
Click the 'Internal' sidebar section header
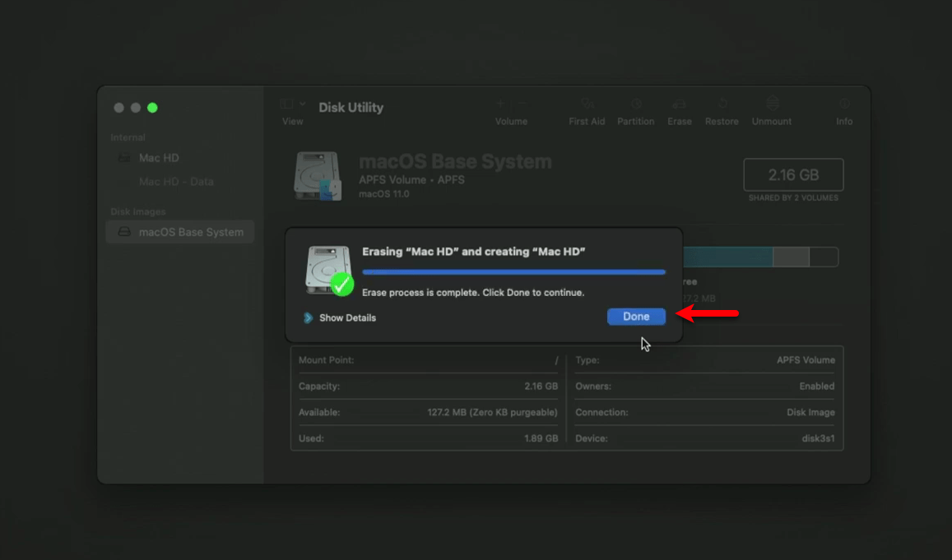point(128,137)
